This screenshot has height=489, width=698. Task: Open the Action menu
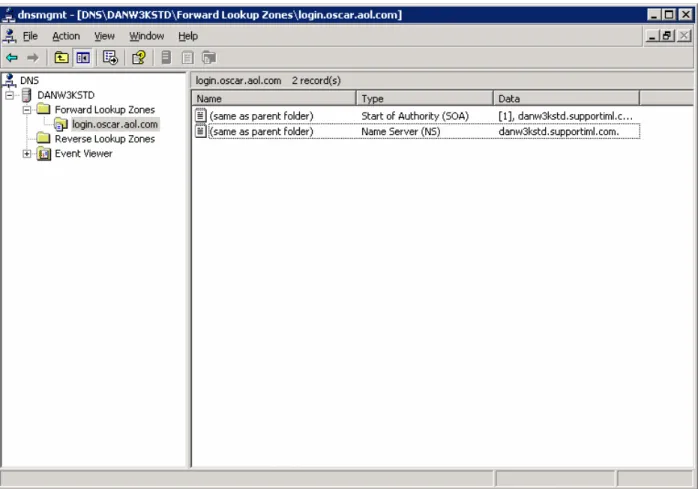pos(66,36)
